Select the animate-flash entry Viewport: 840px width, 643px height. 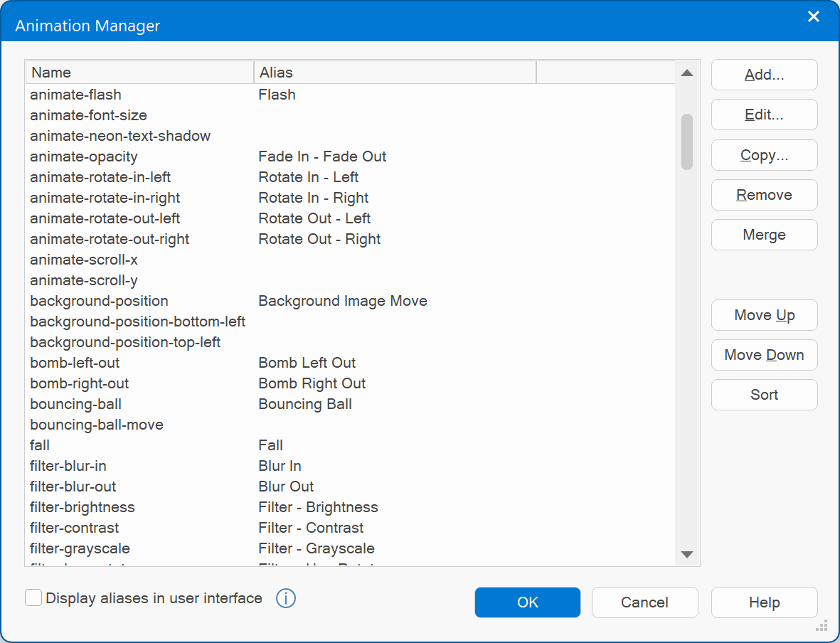[x=75, y=95]
